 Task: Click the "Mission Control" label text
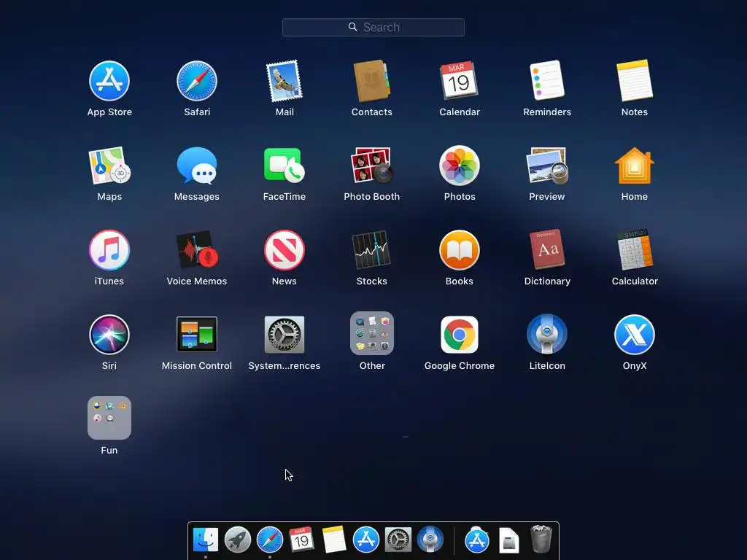tap(197, 366)
